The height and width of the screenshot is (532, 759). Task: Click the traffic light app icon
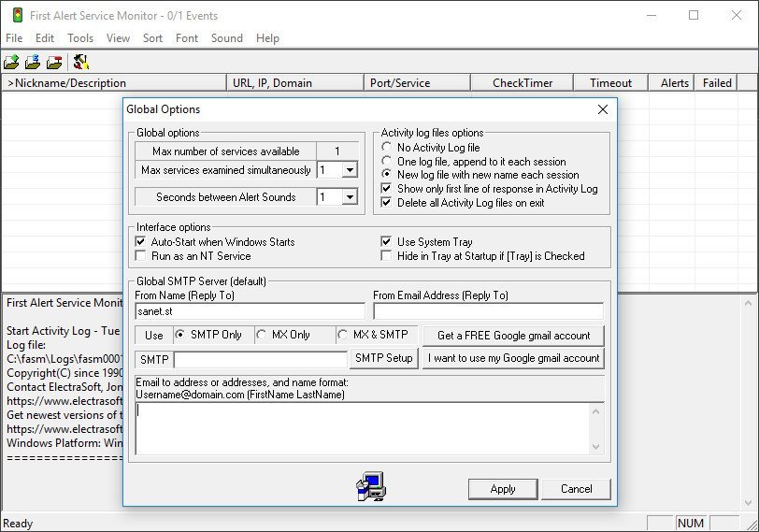16,15
